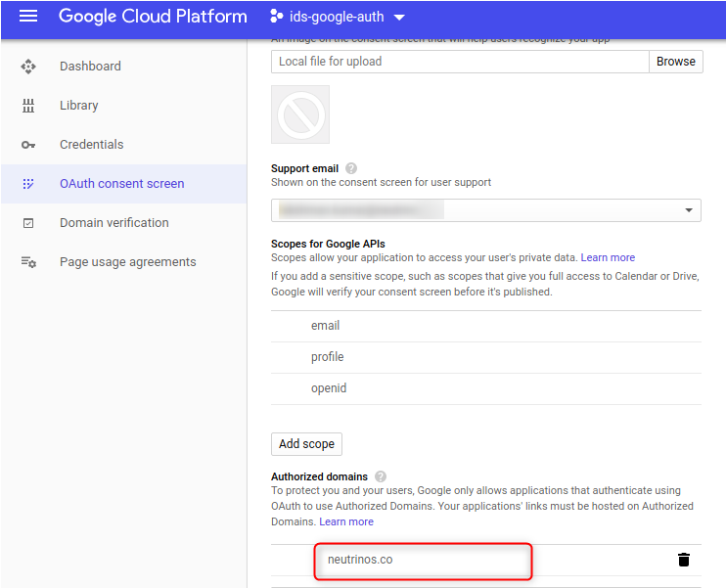Open the Credentials section
Screen dimensions: 726x588
[x=92, y=145]
